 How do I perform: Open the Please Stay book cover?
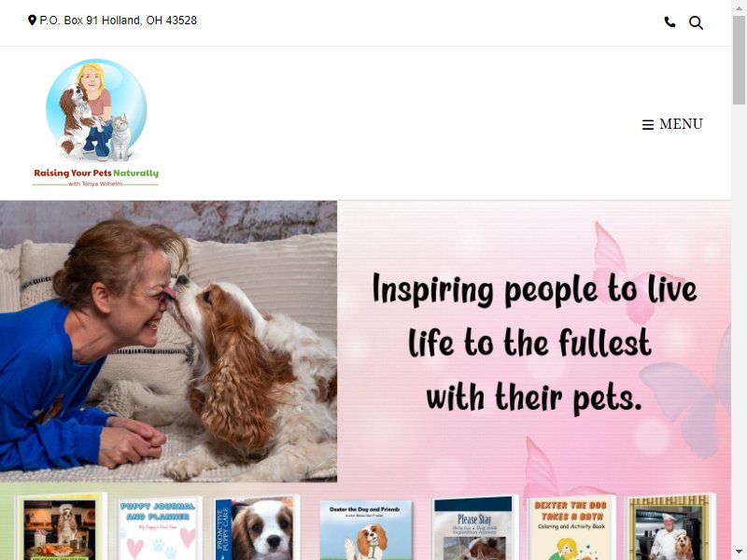click(473, 527)
